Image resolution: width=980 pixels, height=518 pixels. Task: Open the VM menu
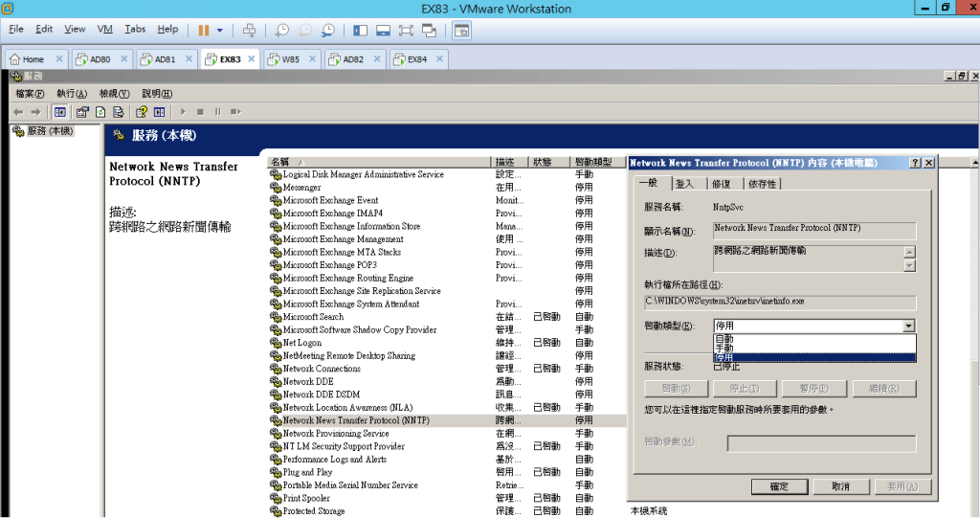click(x=105, y=30)
